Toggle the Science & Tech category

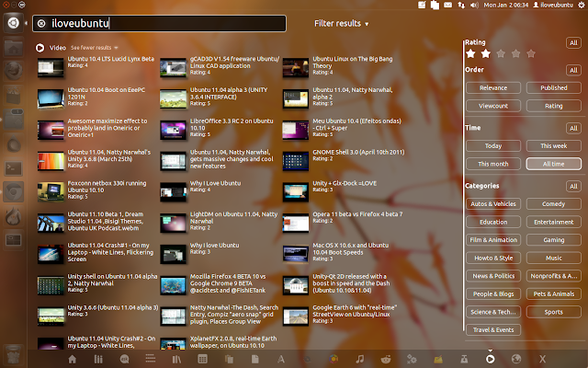pos(493,312)
